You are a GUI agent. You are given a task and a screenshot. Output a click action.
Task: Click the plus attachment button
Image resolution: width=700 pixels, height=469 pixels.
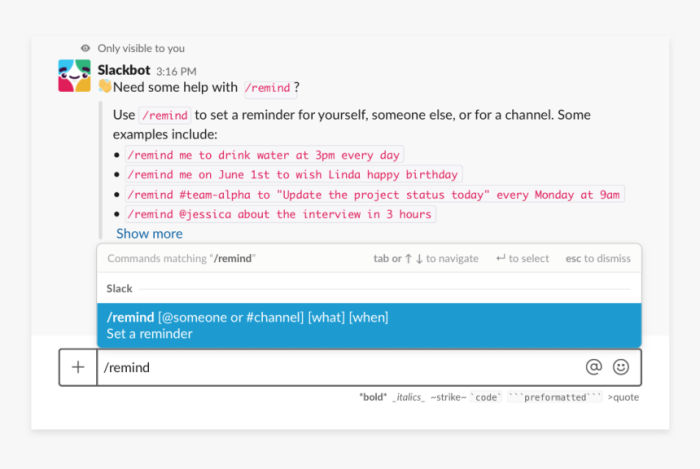[x=78, y=367]
